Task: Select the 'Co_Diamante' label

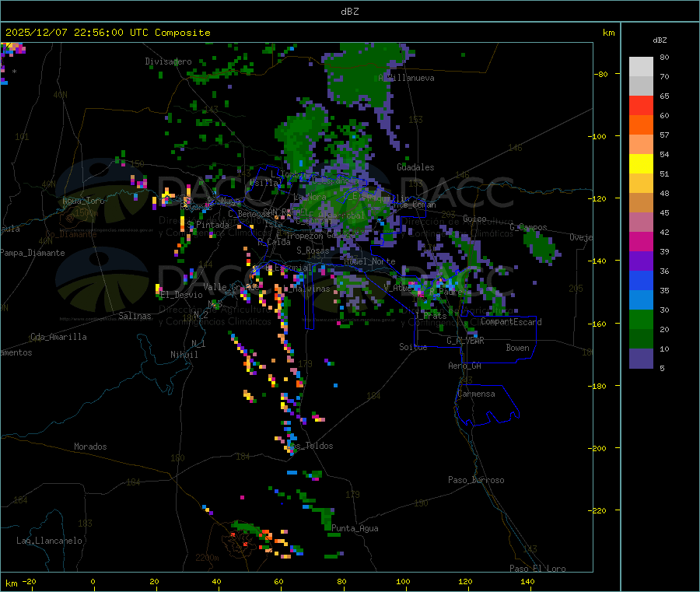Action: 71,234
